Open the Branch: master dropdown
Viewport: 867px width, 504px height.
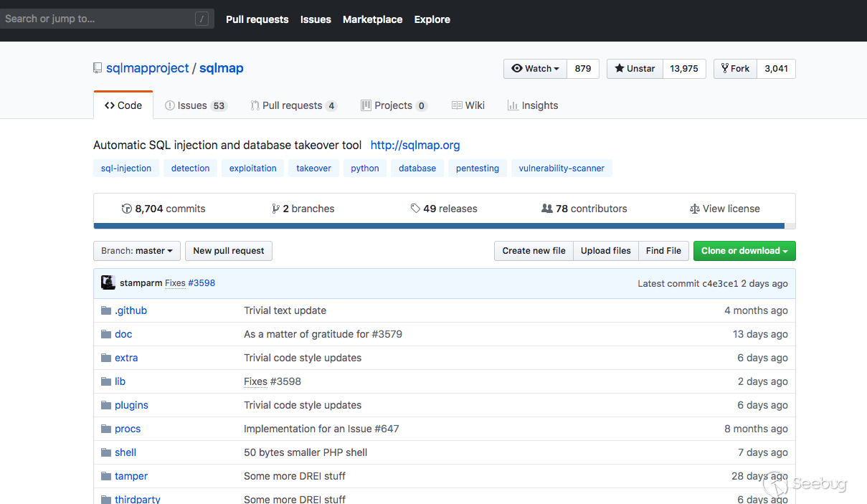click(x=137, y=251)
